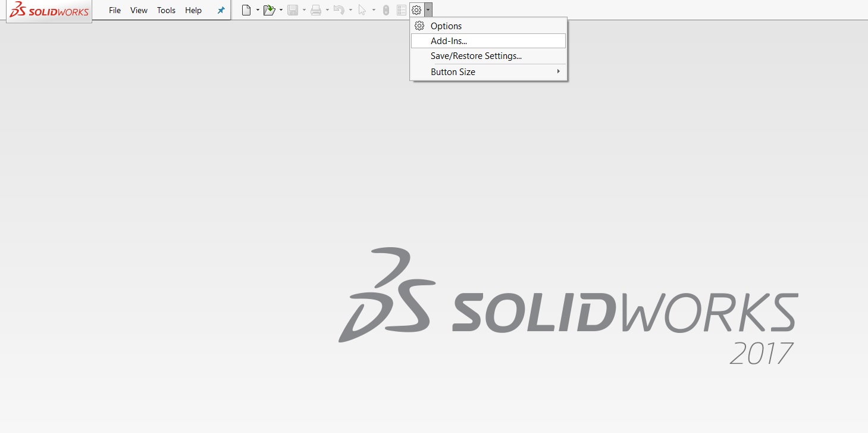
Task: Choose Save/Restore Settings... menu entry
Action: click(488, 56)
